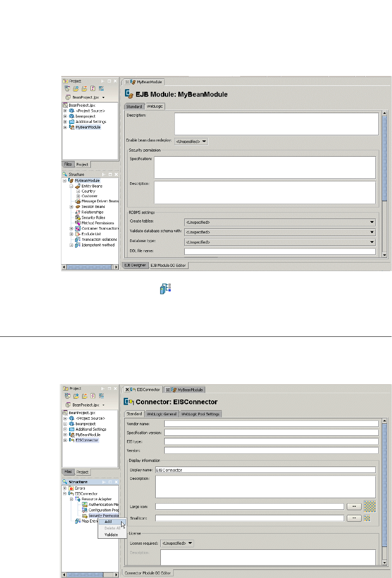392x578 pixels.
Task: Click the EIS type input field
Action: click(x=271, y=441)
